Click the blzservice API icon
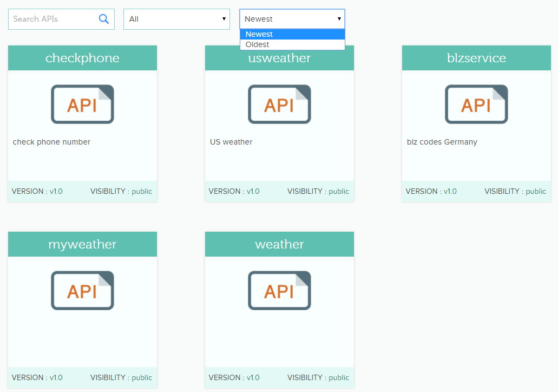The width and height of the screenshot is (558, 392). point(476,104)
